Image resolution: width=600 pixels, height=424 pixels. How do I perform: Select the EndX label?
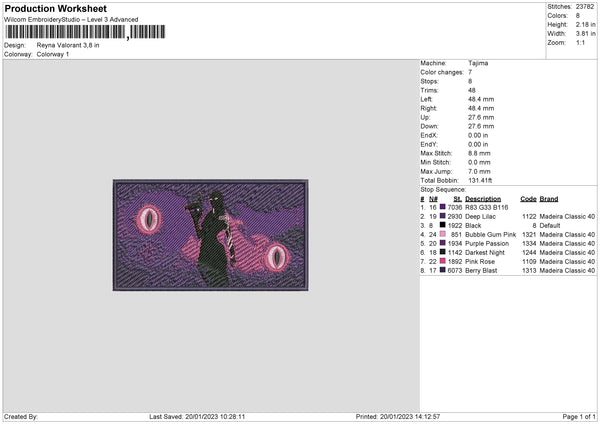click(429, 135)
